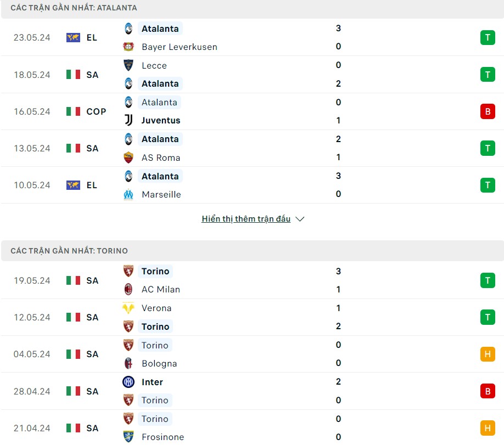Click the Marseille club logo
The height and width of the screenshot is (445, 504).
(x=128, y=194)
